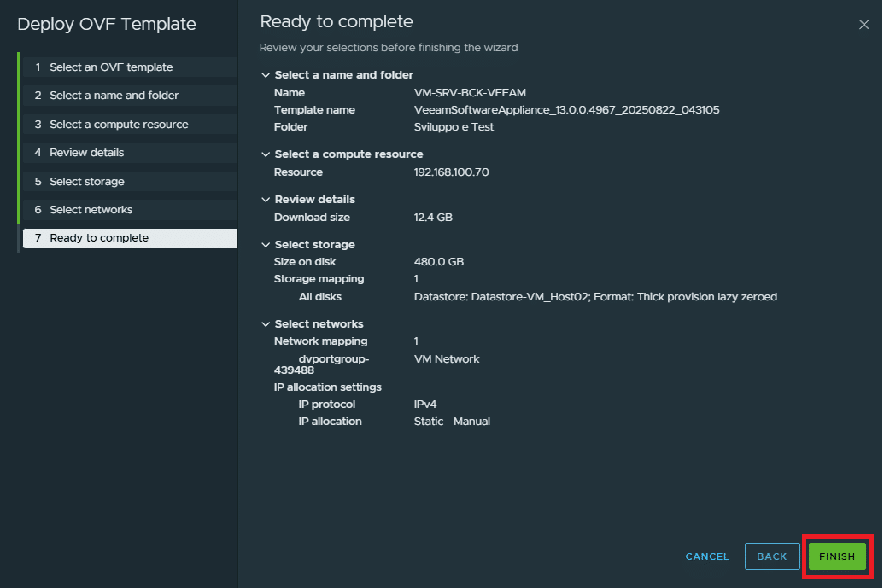This screenshot has height=588, width=884.
Task: Collapse the 'Select storage' section
Action: point(266,245)
